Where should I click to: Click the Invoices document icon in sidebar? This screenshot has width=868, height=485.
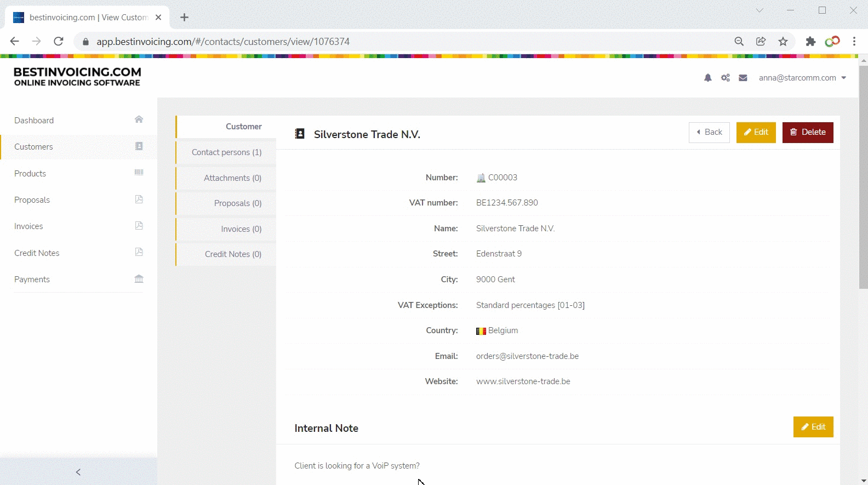(x=139, y=226)
